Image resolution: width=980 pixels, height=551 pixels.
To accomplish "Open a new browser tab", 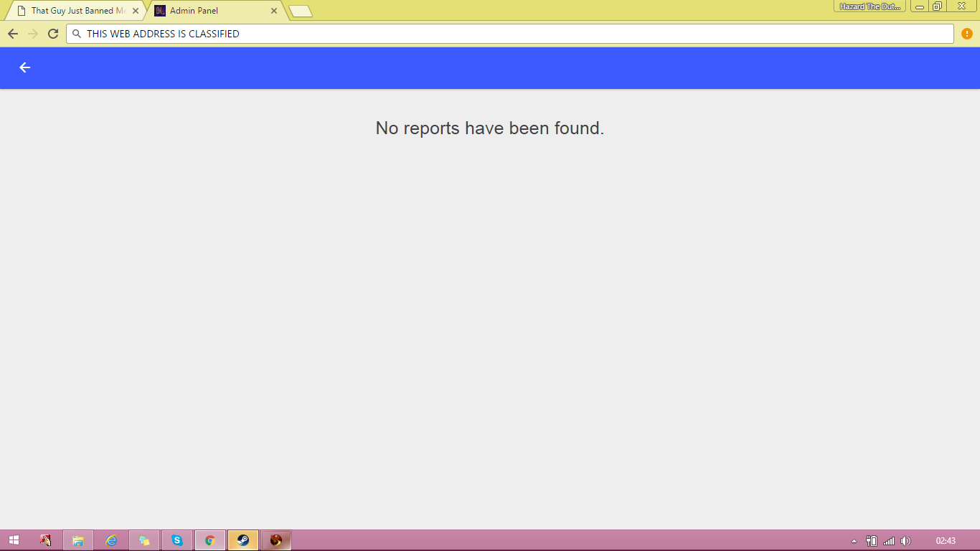I will pyautogui.click(x=301, y=11).
